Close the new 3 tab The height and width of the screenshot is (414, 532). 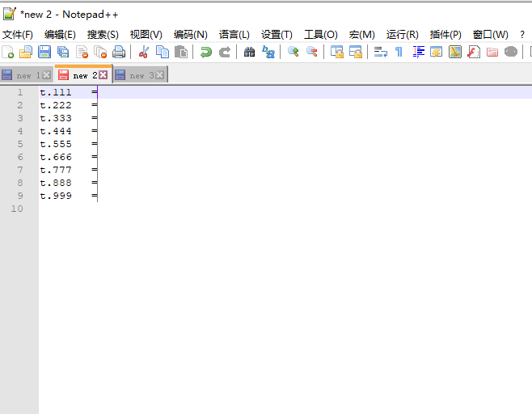159,75
